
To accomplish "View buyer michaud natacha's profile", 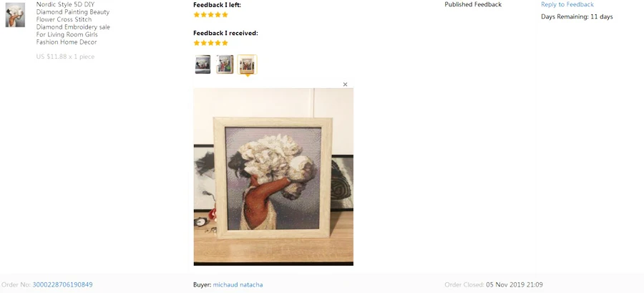I will [238, 284].
